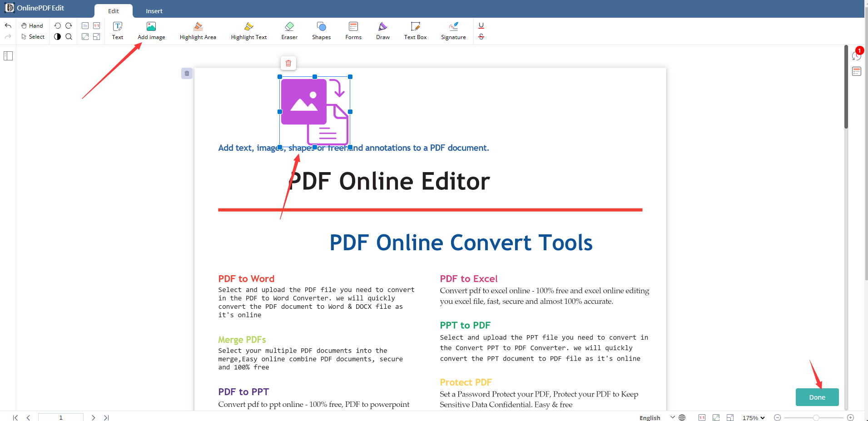Click the undo arrow button
This screenshot has width=868, height=421.
click(x=8, y=26)
